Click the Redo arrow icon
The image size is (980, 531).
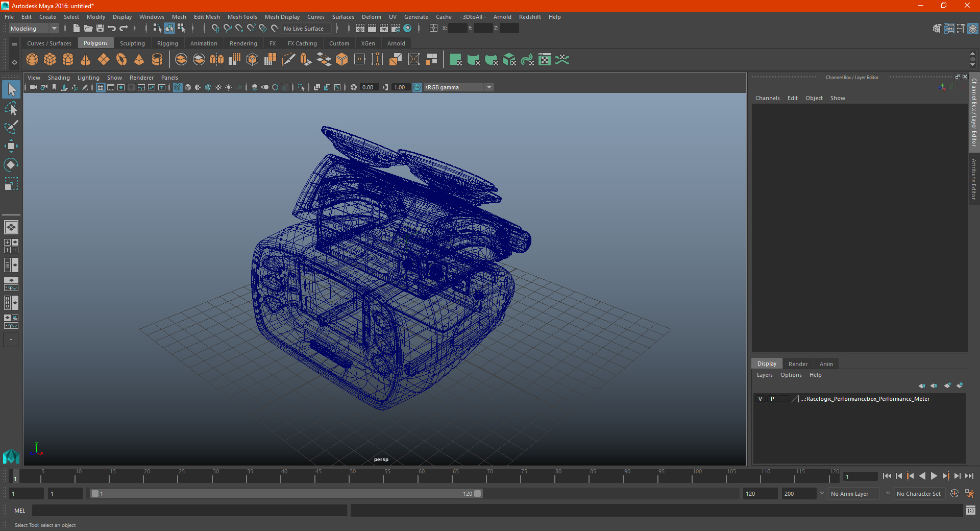[124, 29]
